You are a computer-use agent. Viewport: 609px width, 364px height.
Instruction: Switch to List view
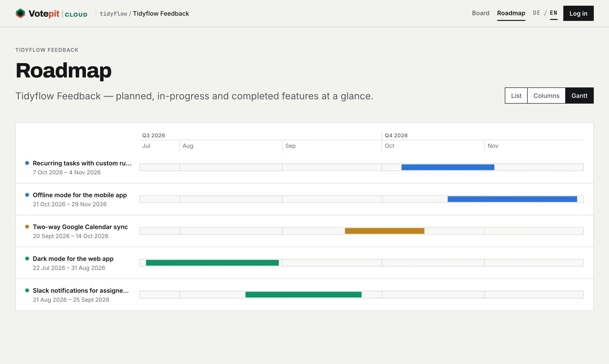pos(516,96)
